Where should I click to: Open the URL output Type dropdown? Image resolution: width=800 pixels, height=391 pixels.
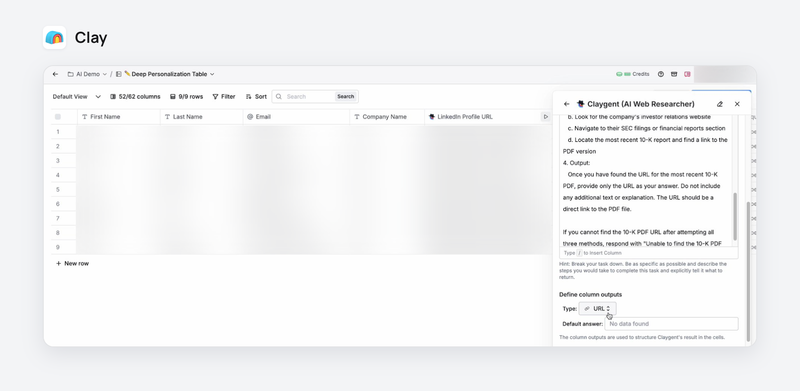pyautogui.click(x=597, y=309)
